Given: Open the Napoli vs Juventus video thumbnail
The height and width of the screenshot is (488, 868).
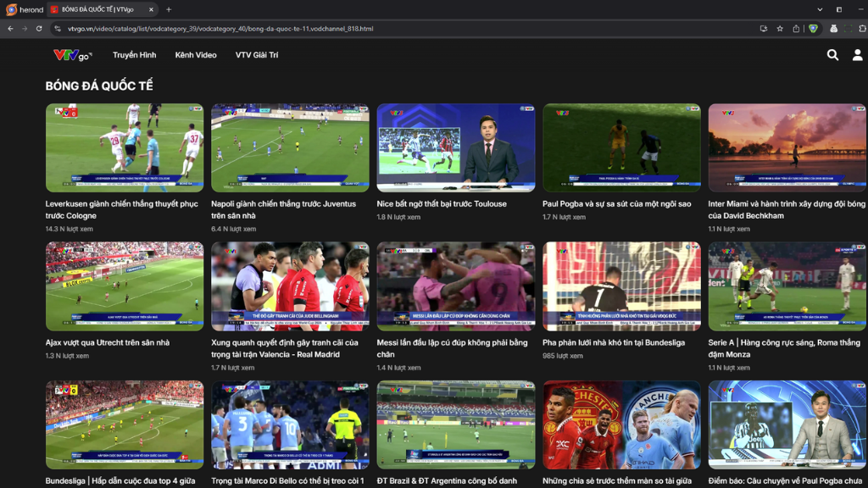Looking at the screenshot, I should coord(290,147).
